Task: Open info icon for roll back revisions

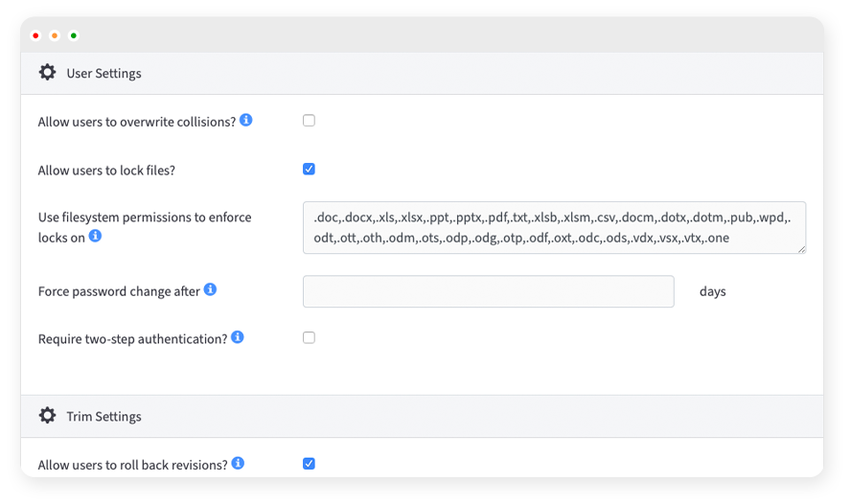Action: 238,464
